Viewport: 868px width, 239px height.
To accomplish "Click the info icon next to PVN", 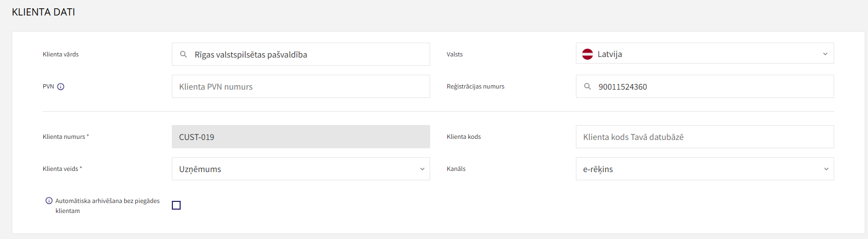I will click(61, 86).
